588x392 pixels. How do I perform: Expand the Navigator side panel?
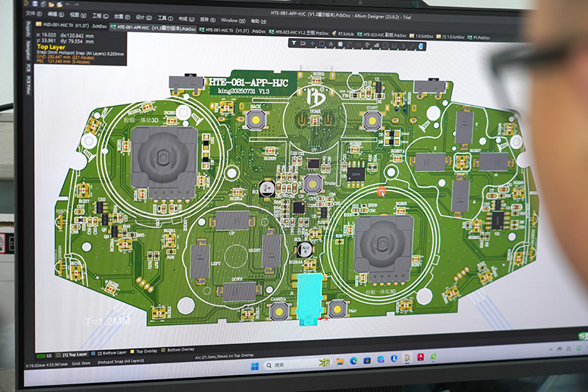(x=29, y=49)
